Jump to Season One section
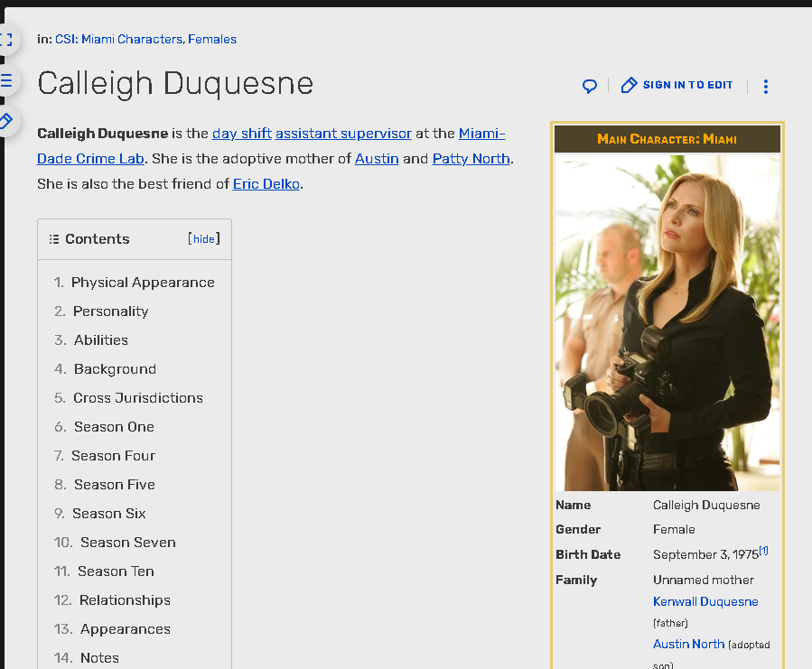812x669 pixels. 115,427
